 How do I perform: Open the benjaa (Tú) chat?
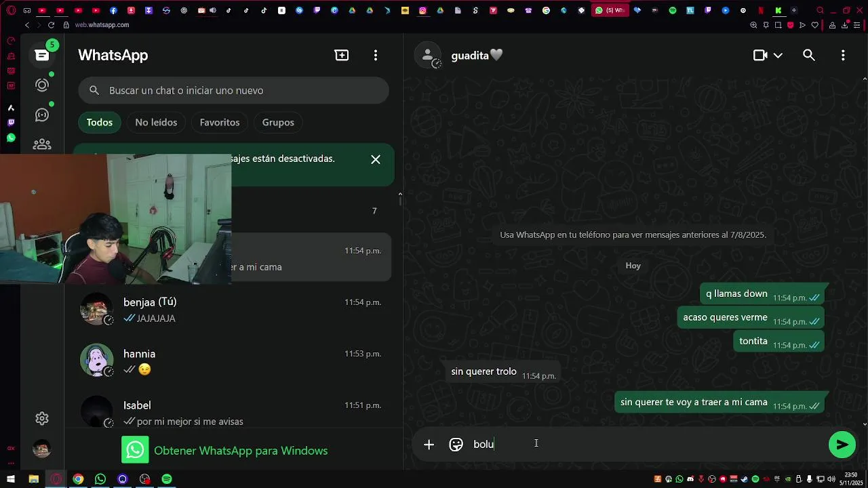pos(233,310)
